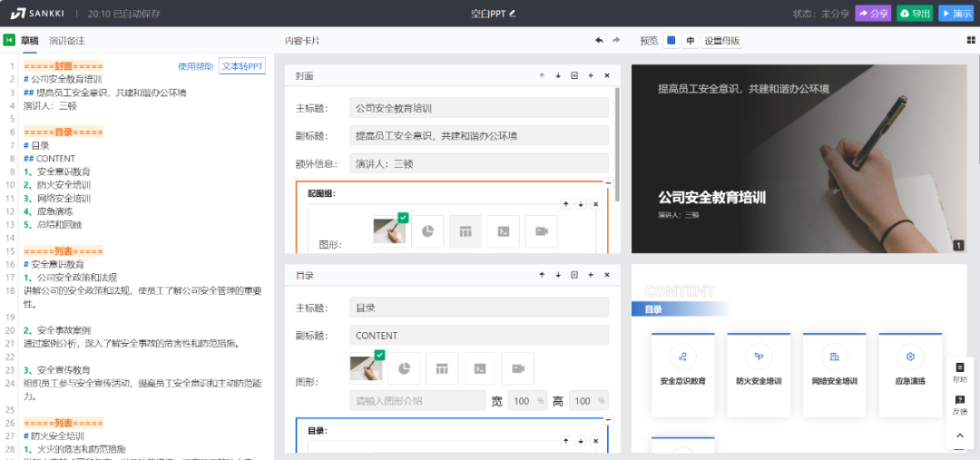Screen dimensions: 980x460
Task: Click the 高 percentage field
Action: [x=588, y=401]
